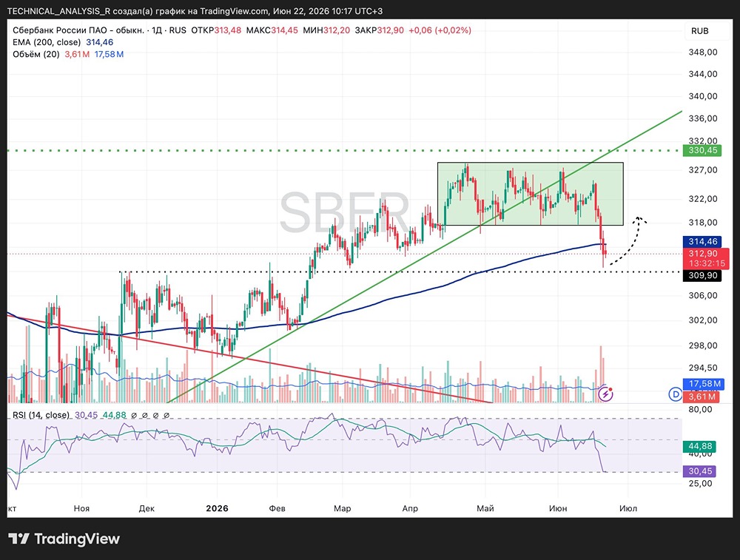The image size is (740, 560).
Task: Click the 80,00 RSI scale value
Action: [700, 410]
